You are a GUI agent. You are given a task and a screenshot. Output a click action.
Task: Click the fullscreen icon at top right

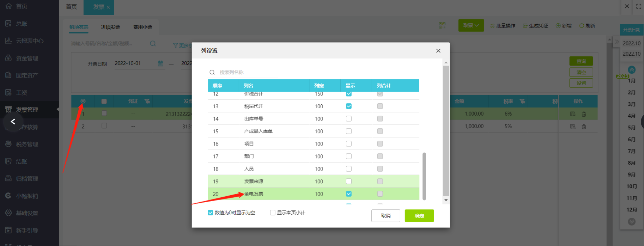pos(639,6)
